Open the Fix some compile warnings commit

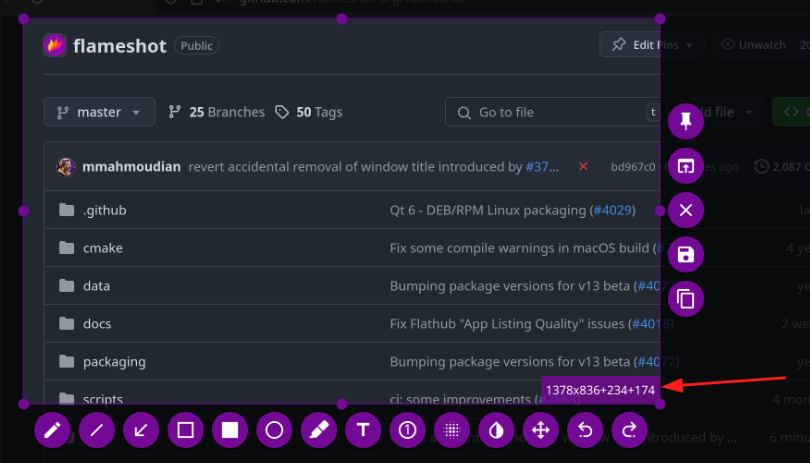(x=519, y=248)
